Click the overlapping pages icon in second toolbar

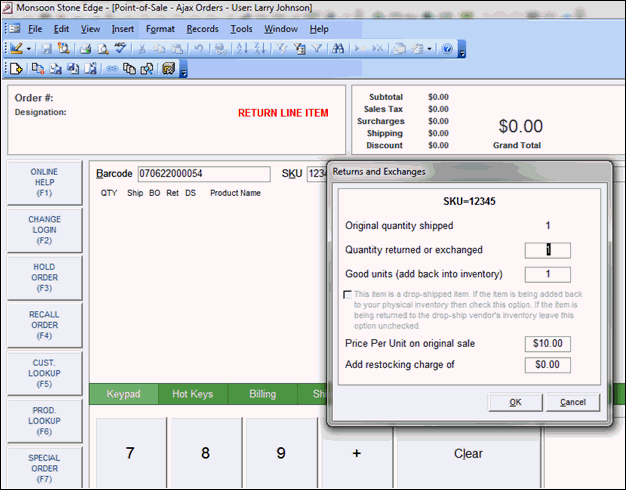(x=129, y=69)
